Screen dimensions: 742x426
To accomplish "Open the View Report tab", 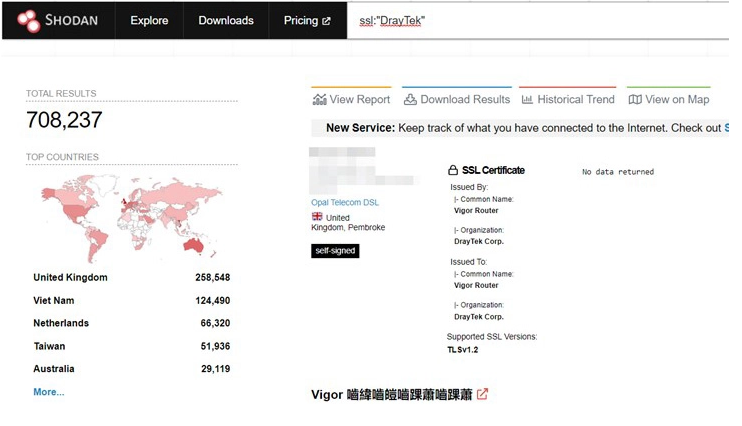I will [x=351, y=99].
